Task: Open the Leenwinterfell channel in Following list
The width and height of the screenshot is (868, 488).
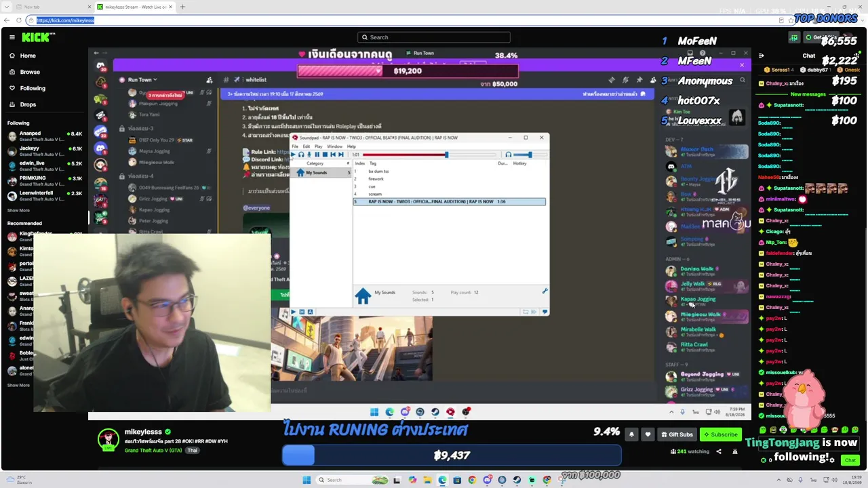Action: pos(45,196)
